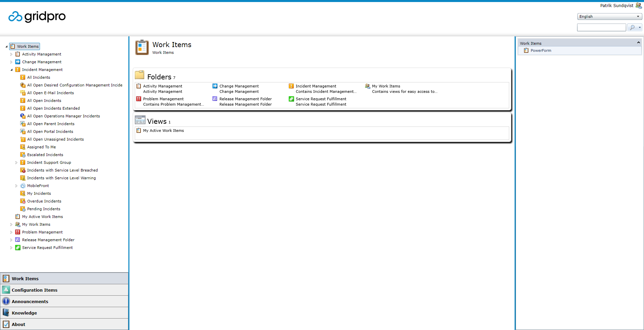
Task: Click the Service Request Fulfillment icon in Folders panel
Action: point(291,99)
